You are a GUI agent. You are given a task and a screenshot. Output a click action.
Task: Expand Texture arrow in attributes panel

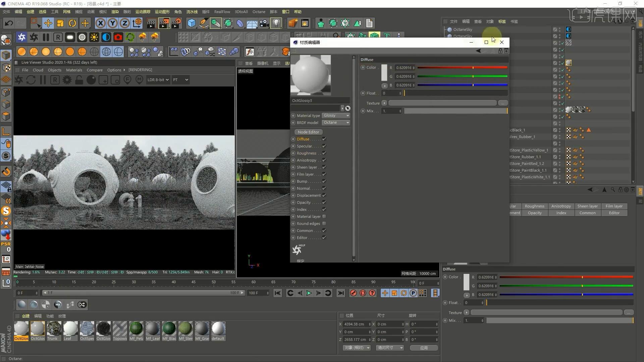coord(467,313)
